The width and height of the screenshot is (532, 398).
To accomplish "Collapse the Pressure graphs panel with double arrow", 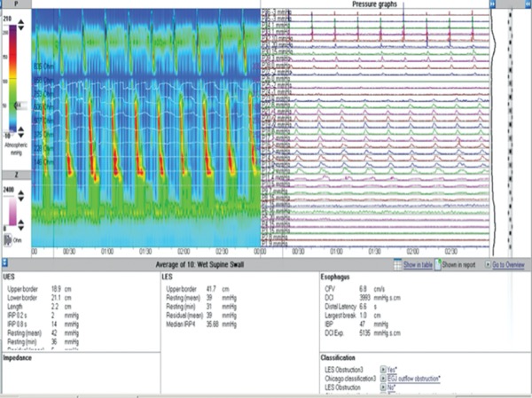I will (493, 4).
